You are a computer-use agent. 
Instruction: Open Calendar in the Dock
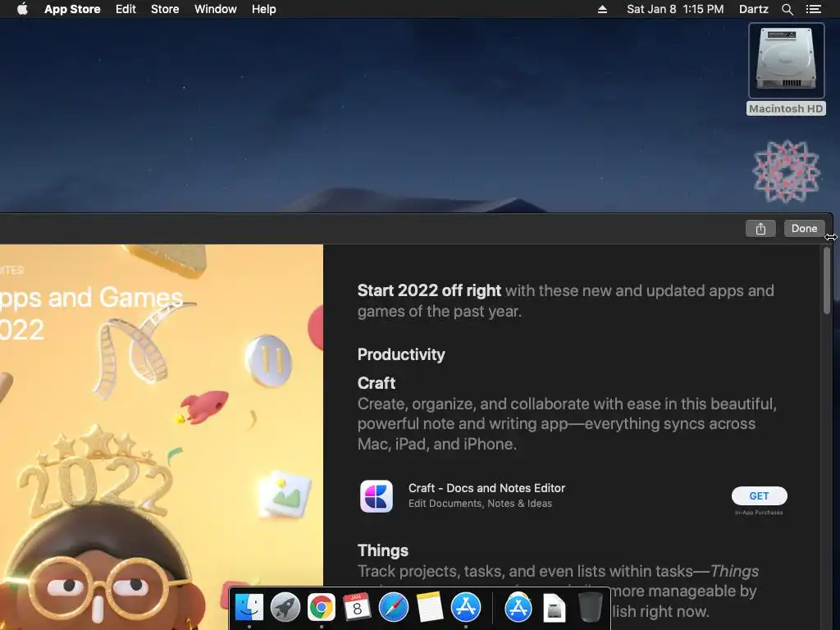[x=357, y=608]
